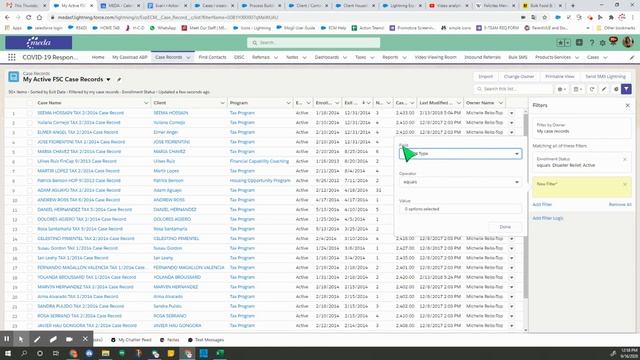Pause the screen recording
The height and width of the screenshot is (360, 640).
(7, 339)
